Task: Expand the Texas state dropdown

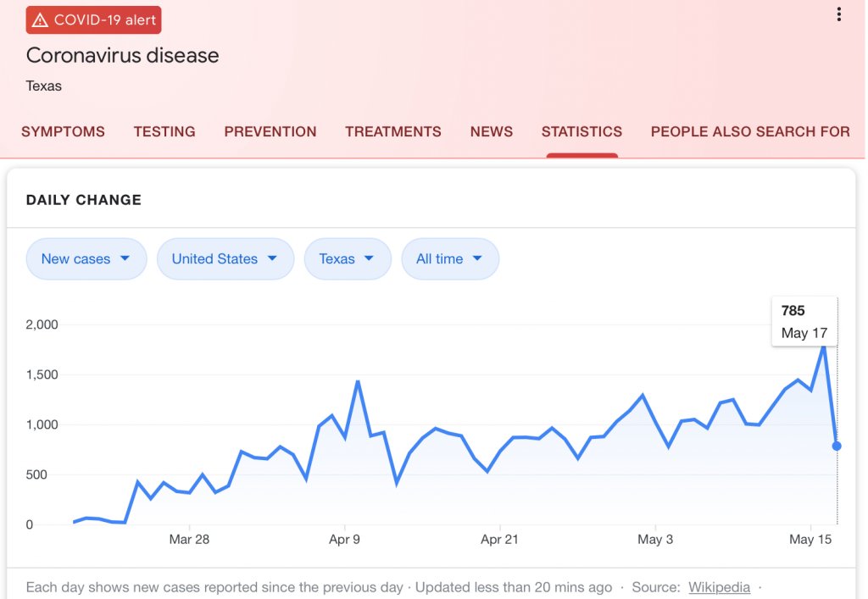Action: click(x=348, y=259)
